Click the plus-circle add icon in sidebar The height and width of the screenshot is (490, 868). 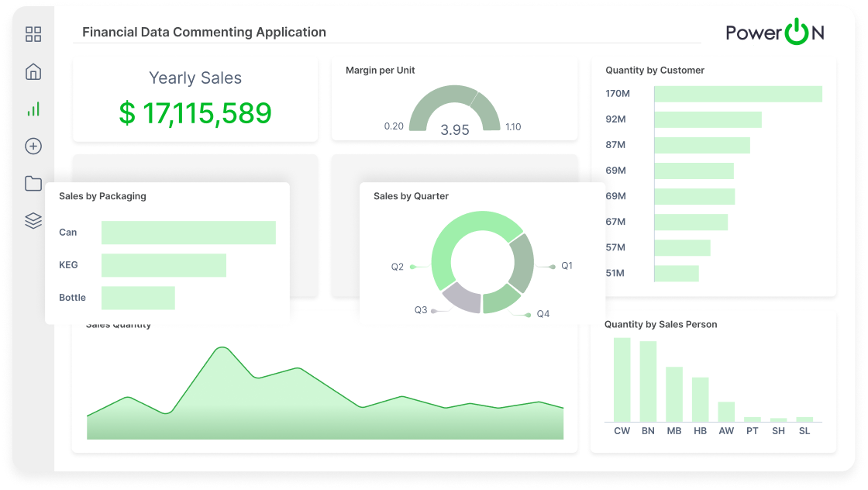pyautogui.click(x=33, y=146)
